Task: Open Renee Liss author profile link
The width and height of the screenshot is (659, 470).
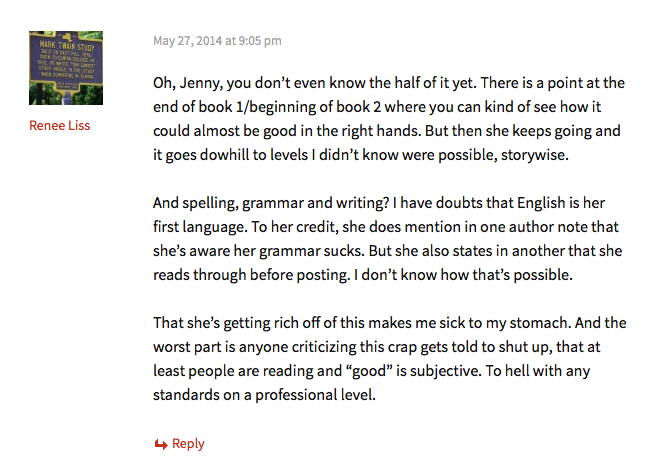Action: tap(59, 126)
